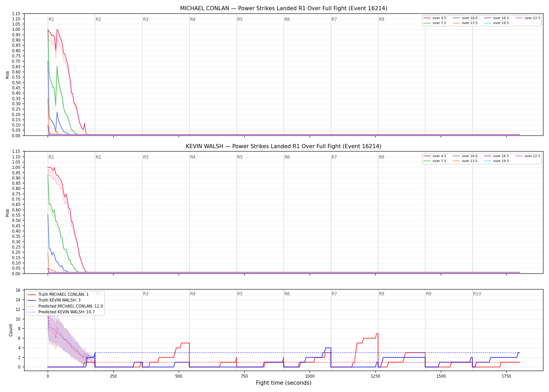Click the 'Predicted MICHAEL CONLAN: 12.0' legend entry
Image resolution: width=549 pixels, height=392 pixels.
pos(65,306)
